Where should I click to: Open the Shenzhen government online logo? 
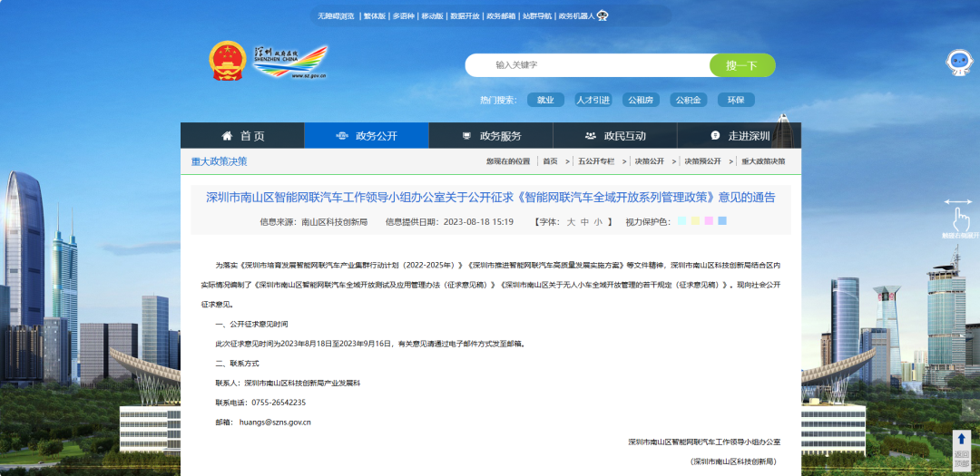tap(290, 63)
